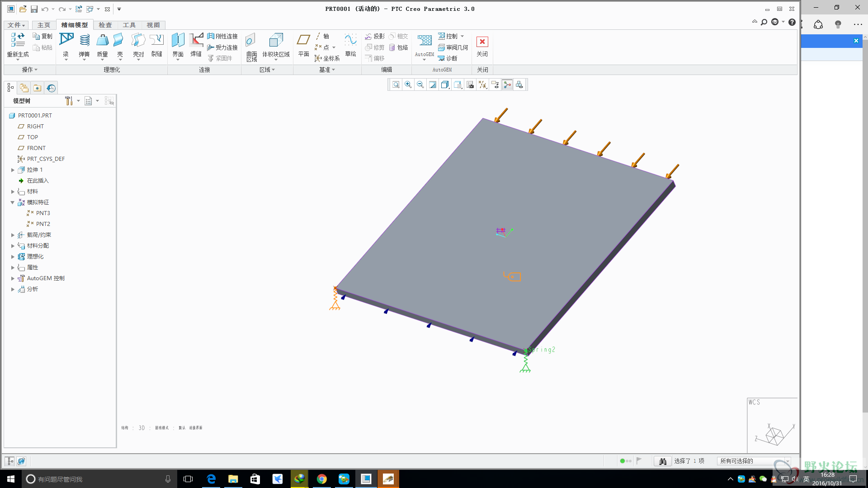
Task: Open the 文件 menu
Action: pos(16,25)
